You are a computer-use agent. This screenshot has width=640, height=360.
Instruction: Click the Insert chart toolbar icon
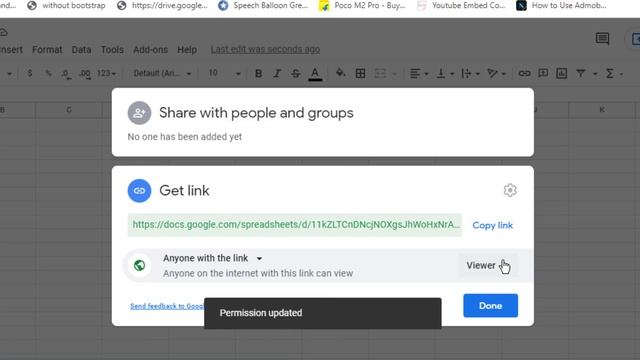[562, 73]
